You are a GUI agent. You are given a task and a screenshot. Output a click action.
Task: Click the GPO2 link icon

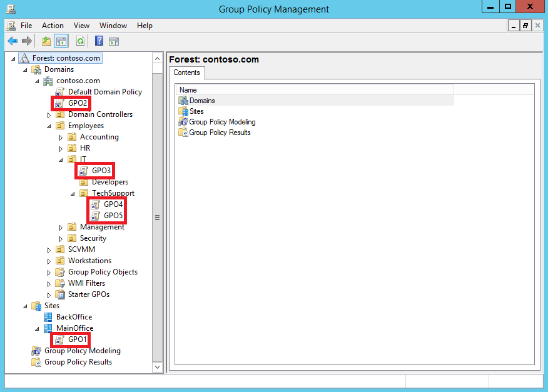[60, 103]
